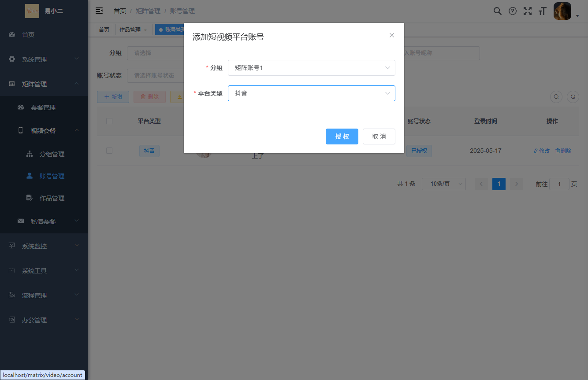Click the font size icon in header
This screenshot has height=380, width=588.
coord(542,11)
